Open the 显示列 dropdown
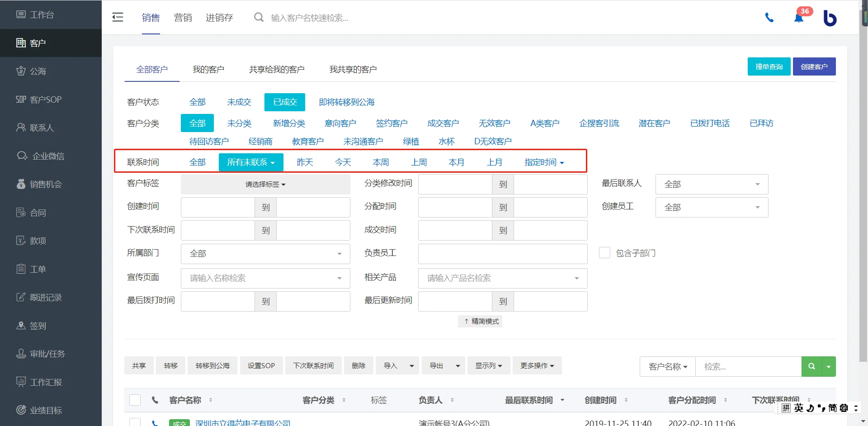The image size is (868, 426). coord(489,365)
